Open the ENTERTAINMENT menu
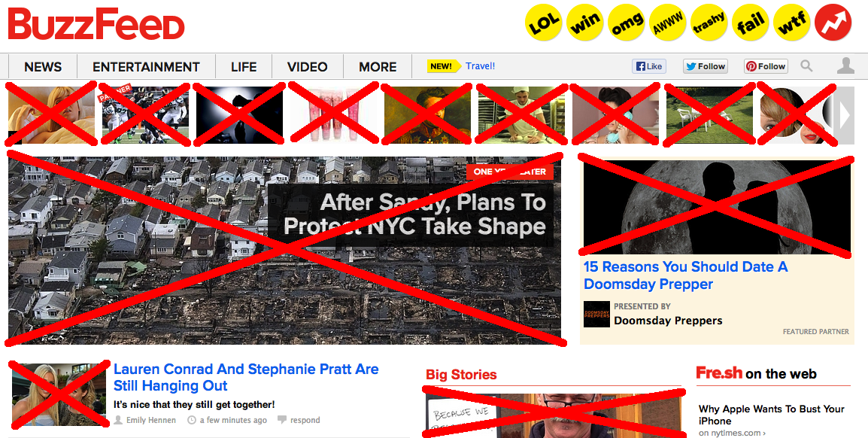This screenshot has height=438, width=868. pyautogui.click(x=146, y=67)
